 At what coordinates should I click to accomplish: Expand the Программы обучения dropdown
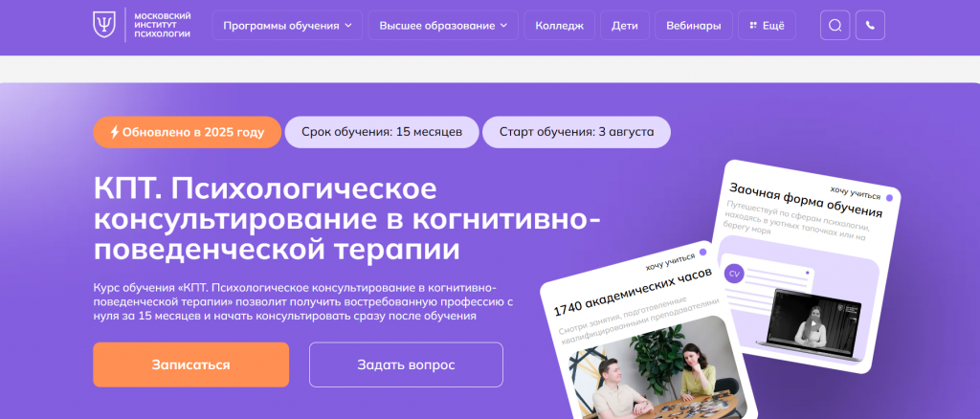pos(287,26)
